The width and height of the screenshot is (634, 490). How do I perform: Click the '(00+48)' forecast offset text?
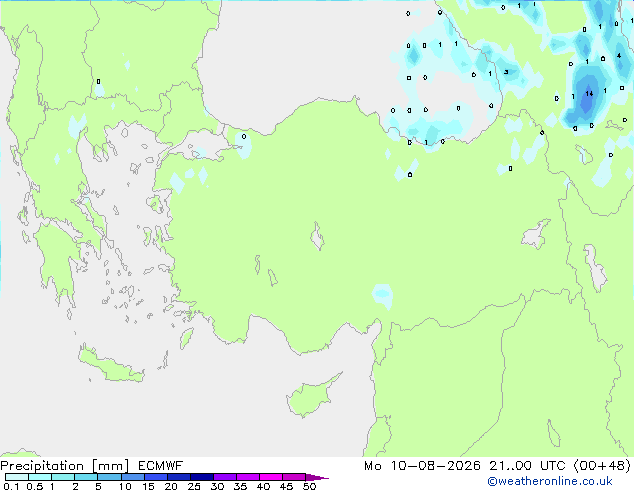tap(602, 466)
